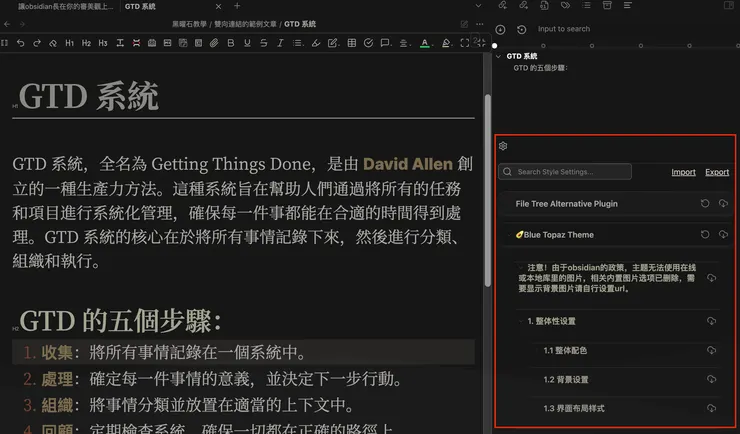The width and height of the screenshot is (740, 434).
Task: Collapse the GTD 系統 outline heading
Action: click(x=498, y=57)
